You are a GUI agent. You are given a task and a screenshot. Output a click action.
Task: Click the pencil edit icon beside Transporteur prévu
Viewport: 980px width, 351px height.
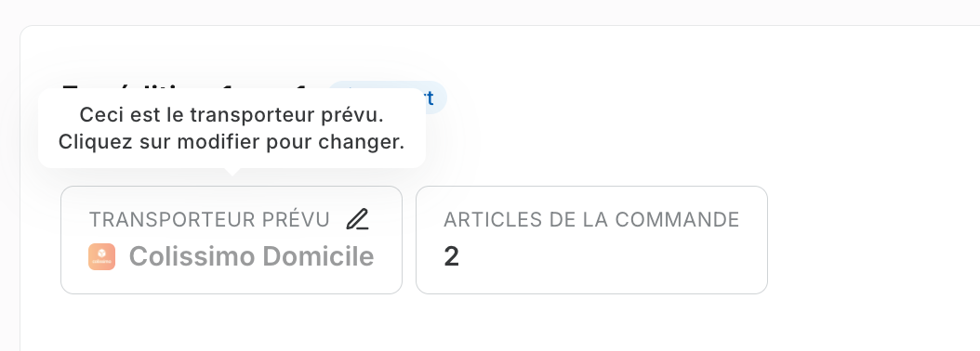click(357, 219)
